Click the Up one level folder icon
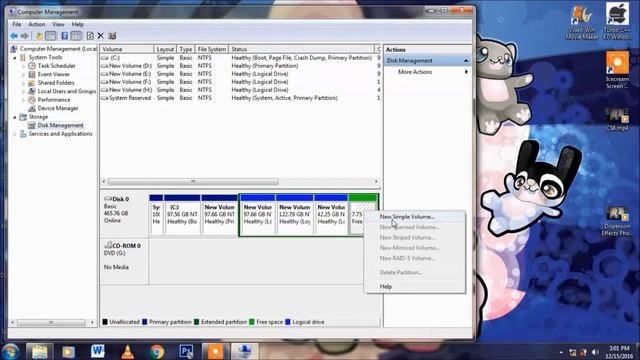The width and height of the screenshot is (640, 360). (x=39, y=36)
